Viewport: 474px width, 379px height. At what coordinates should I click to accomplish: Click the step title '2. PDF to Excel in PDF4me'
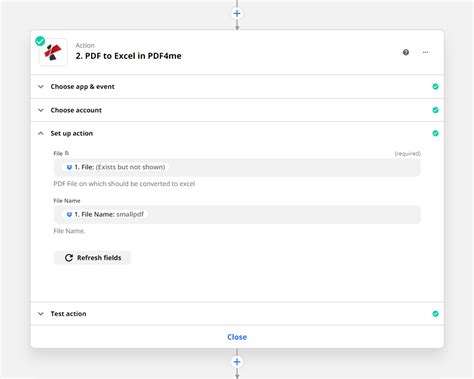[x=128, y=56]
